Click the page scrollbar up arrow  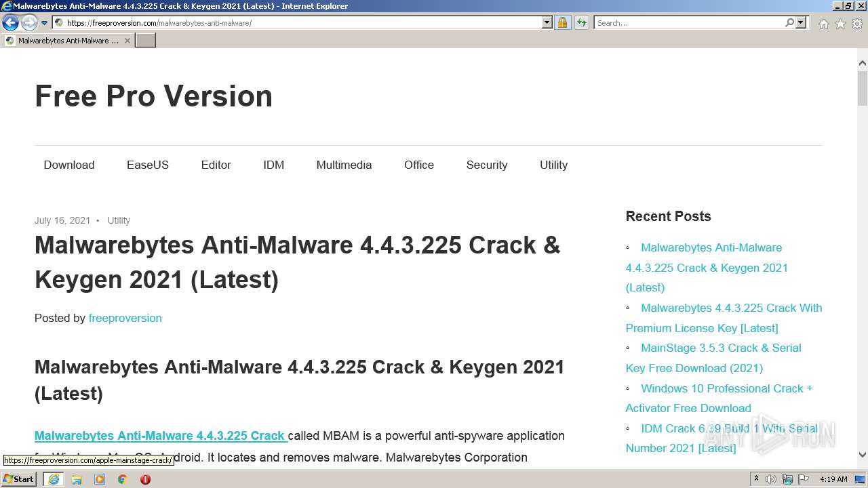pyautogui.click(x=862, y=63)
